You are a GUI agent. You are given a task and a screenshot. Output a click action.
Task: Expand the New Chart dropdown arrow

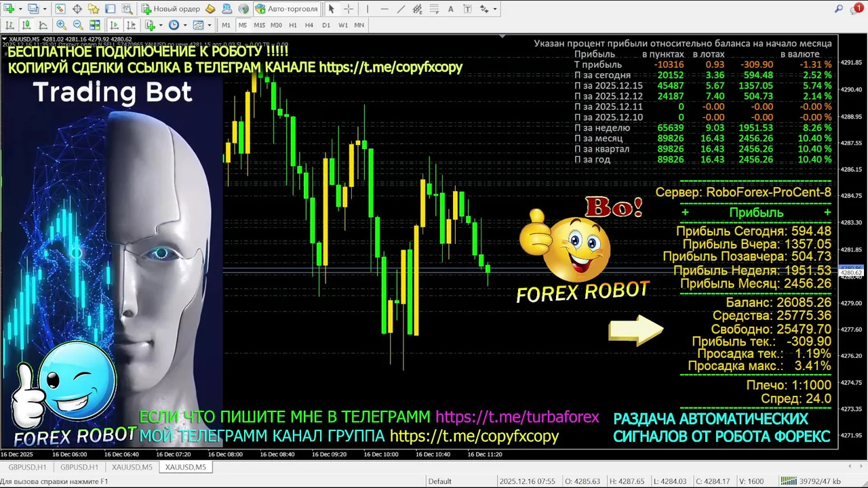click(x=20, y=9)
